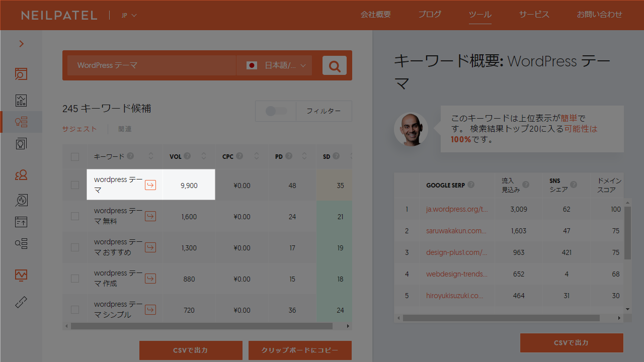Image resolution: width=644 pixels, height=362 pixels.
Task: Click help icon next to SD header
Action: coord(336,156)
